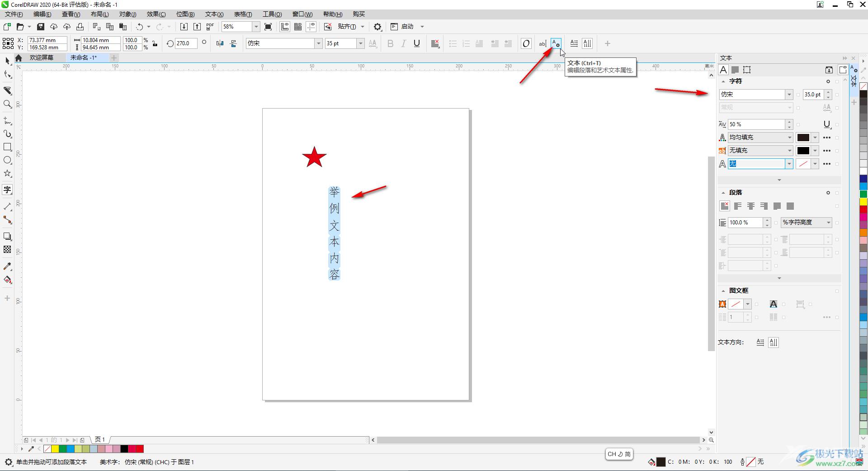Open 均匀填充 fill type dropdown

(760, 138)
